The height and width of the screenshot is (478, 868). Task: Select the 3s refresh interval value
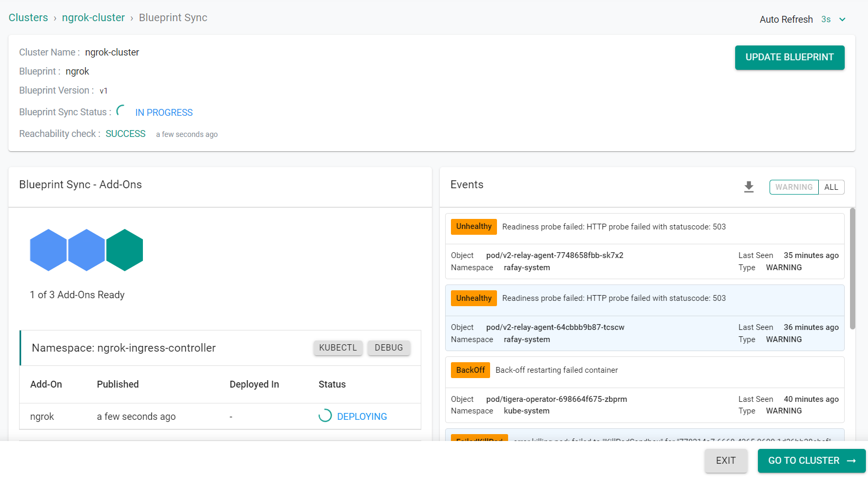coord(826,20)
